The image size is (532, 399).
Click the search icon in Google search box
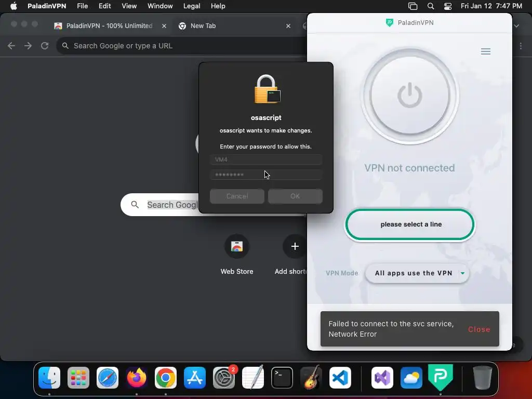(135, 205)
